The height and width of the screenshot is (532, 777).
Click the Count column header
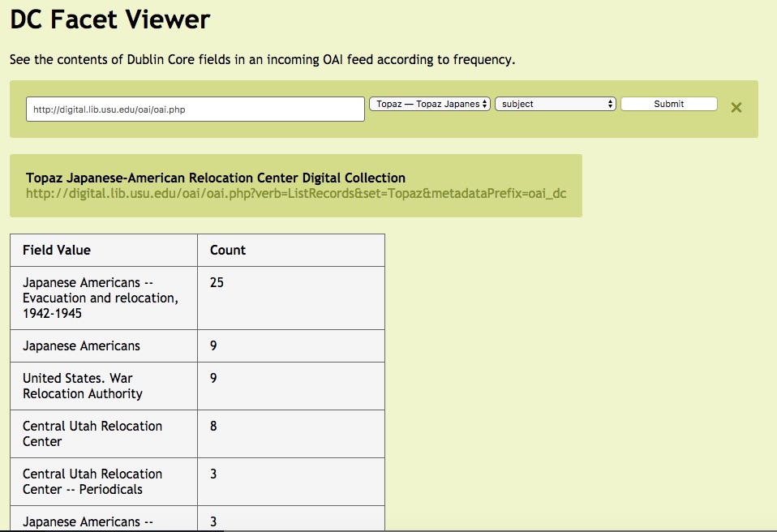pyautogui.click(x=228, y=250)
